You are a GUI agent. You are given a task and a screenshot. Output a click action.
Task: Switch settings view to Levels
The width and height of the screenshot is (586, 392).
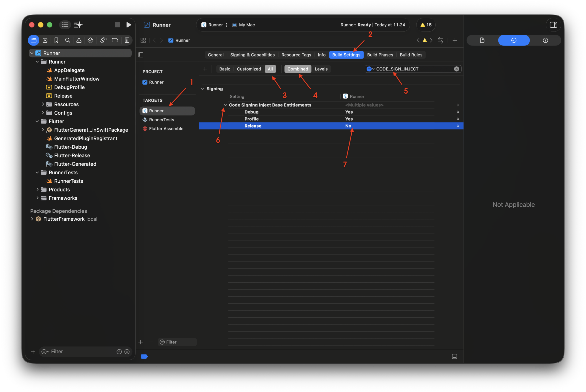pyautogui.click(x=321, y=69)
